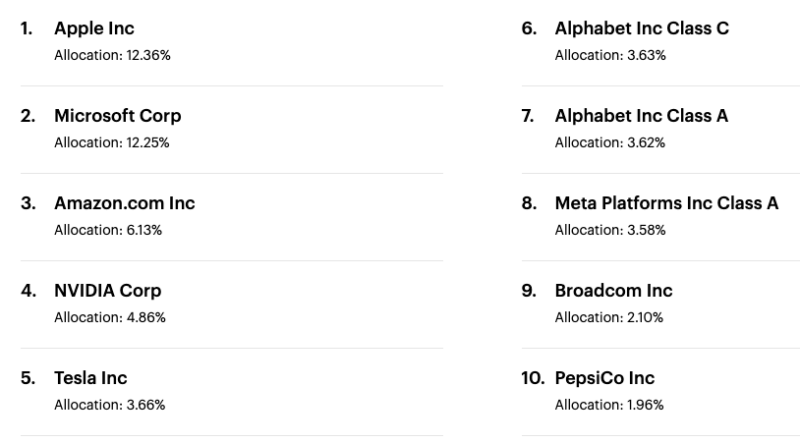Select Broadcom's Allocation: 2.10% text
800x443 pixels.
(609, 317)
